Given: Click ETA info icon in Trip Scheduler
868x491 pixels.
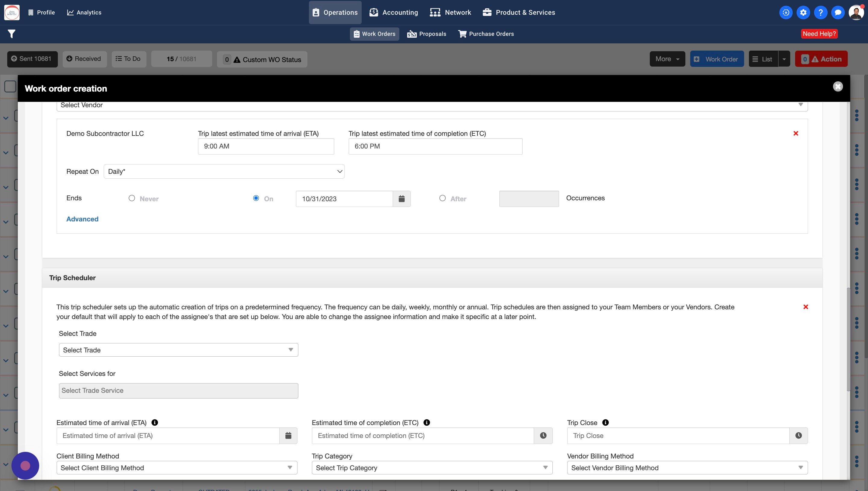Looking at the screenshot, I should pyautogui.click(x=155, y=423).
